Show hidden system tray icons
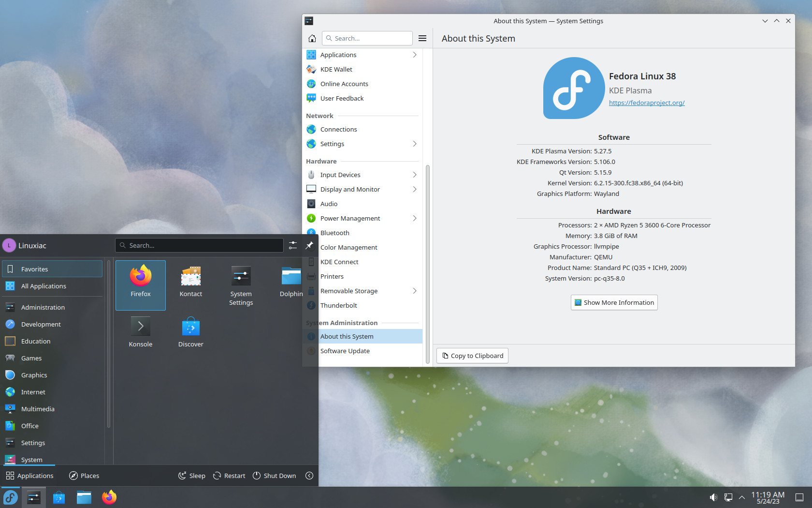812x508 pixels. [x=742, y=497]
